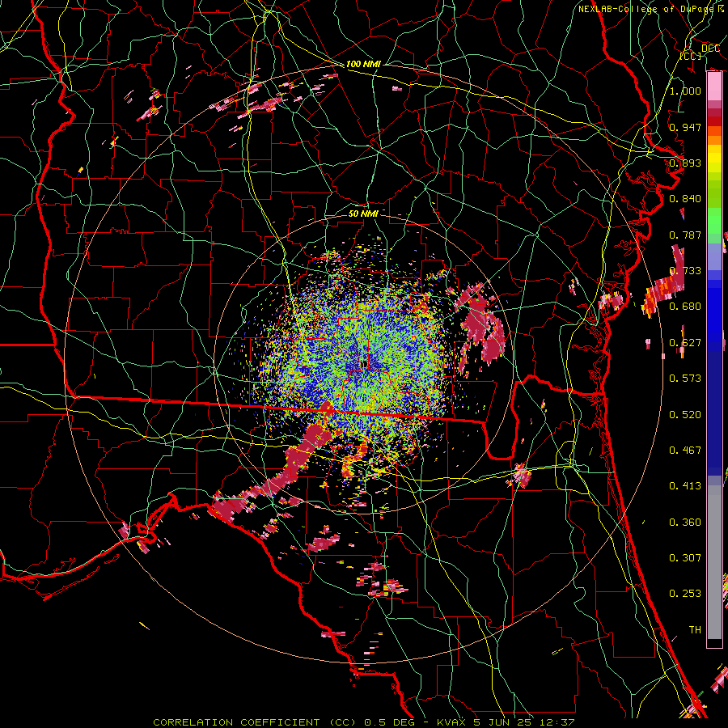Click the 0.467 scale value

tap(685, 451)
